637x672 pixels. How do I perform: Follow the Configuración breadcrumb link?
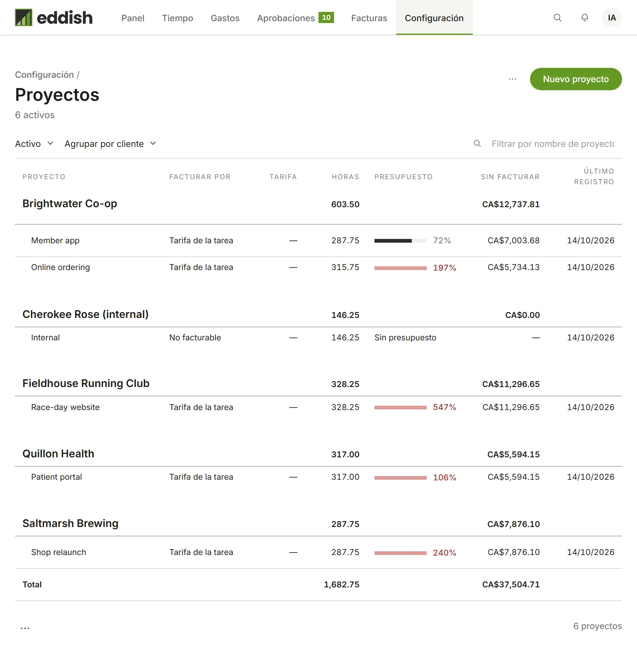44,75
